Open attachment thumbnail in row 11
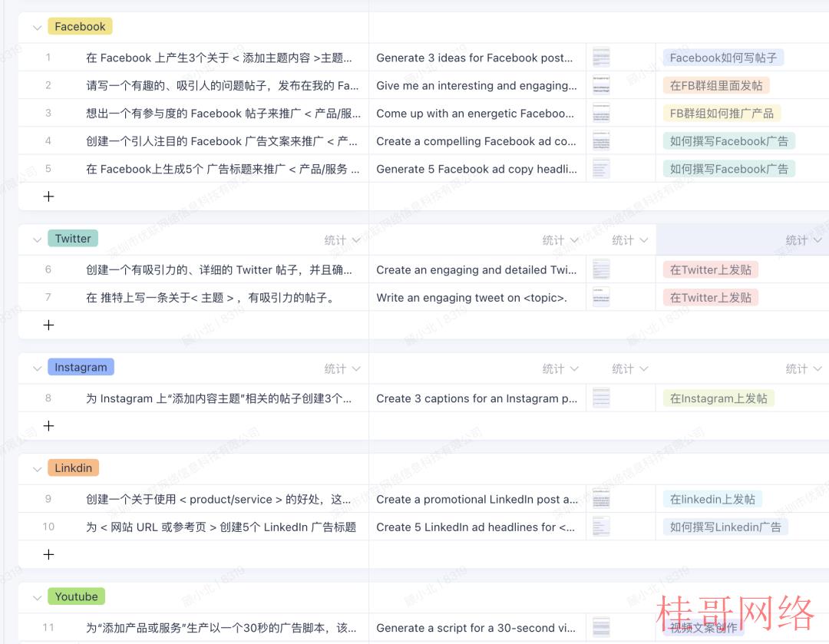 (x=601, y=627)
